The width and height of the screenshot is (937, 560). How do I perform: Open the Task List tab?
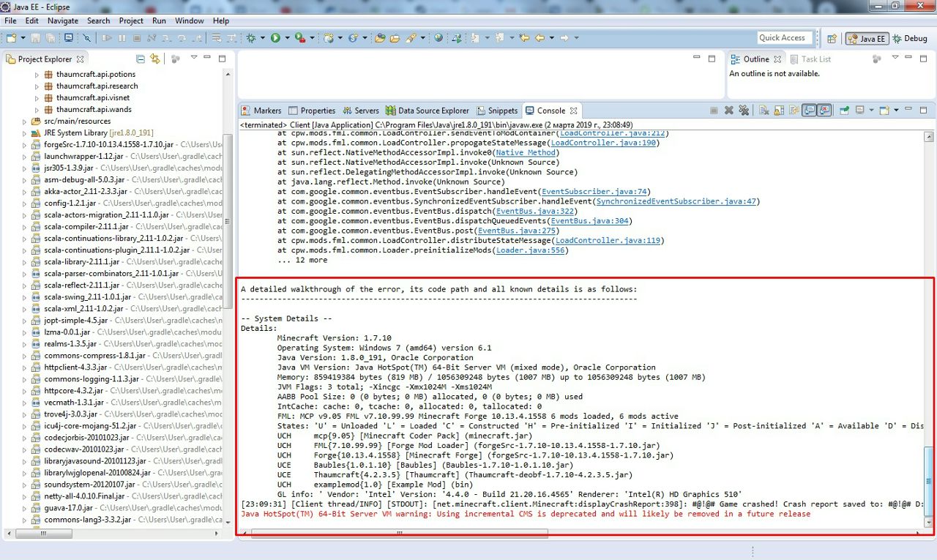click(810, 59)
